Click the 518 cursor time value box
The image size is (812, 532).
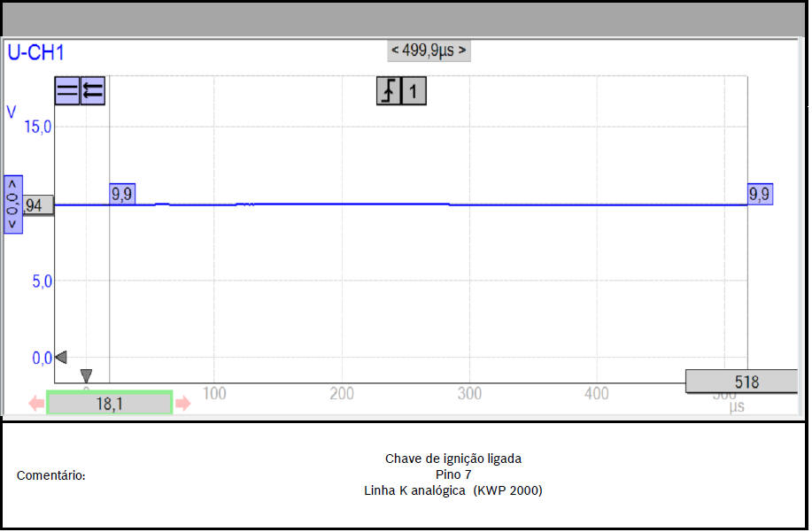coord(741,382)
